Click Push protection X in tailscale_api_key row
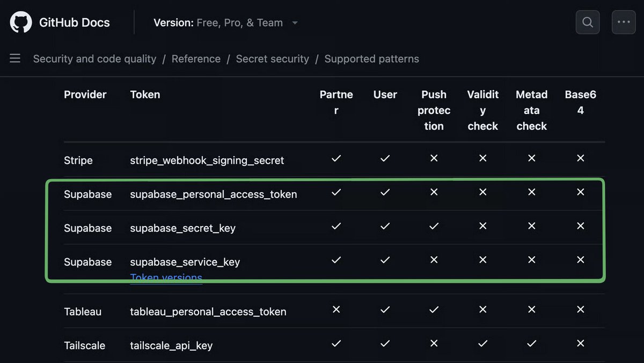 point(434,343)
